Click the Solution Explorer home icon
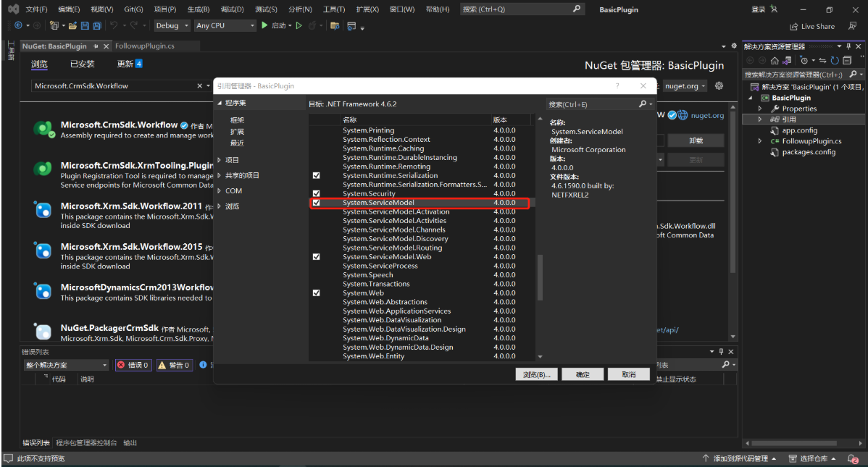The width and height of the screenshot is (868, 467). [775, 60]
